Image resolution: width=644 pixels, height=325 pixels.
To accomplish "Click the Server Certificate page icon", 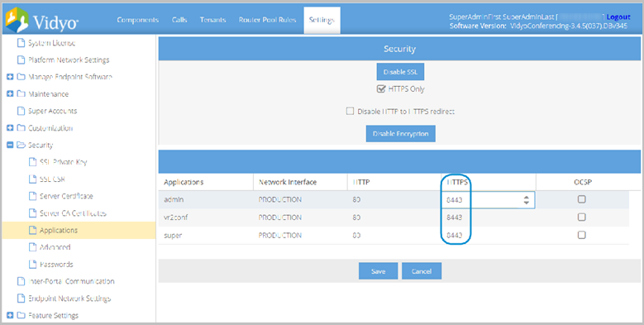I will [32, 196].
